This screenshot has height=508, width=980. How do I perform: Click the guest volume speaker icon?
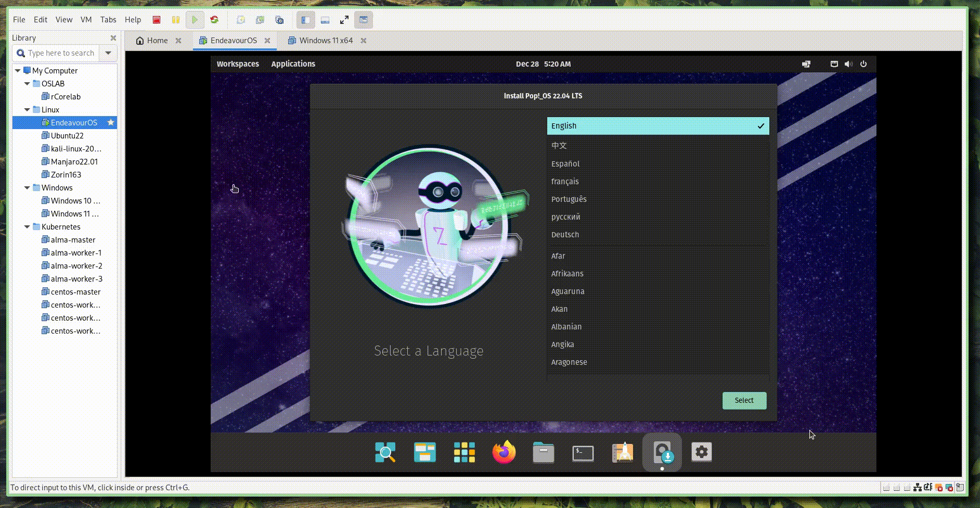(848, 64)
